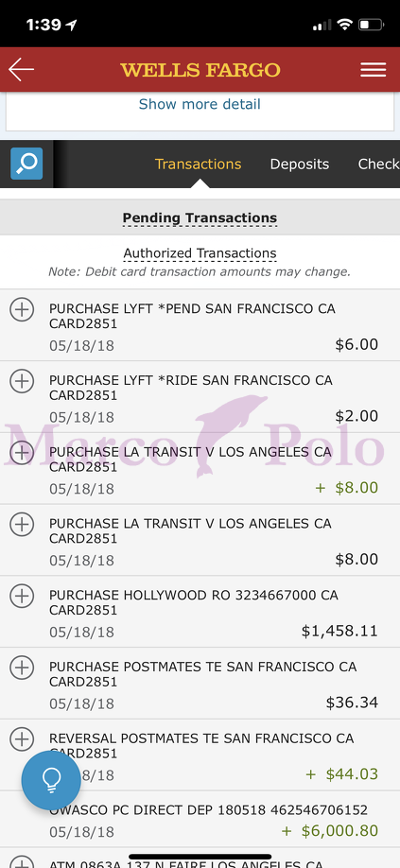The height and width of the screenshot is (868, 400).
Task: Open the OWASCO PC DIRECT DEP entry
Action: point(200,821)
